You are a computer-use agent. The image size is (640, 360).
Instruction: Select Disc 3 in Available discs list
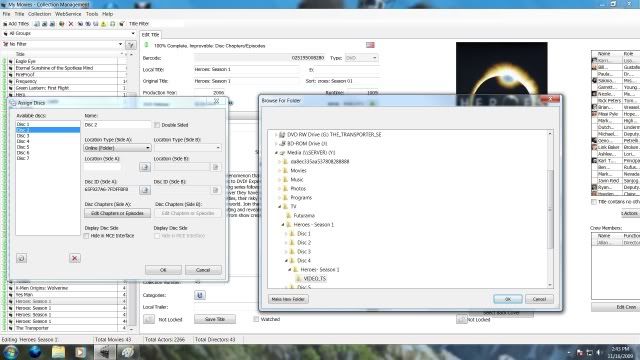[x=48, y=136]
